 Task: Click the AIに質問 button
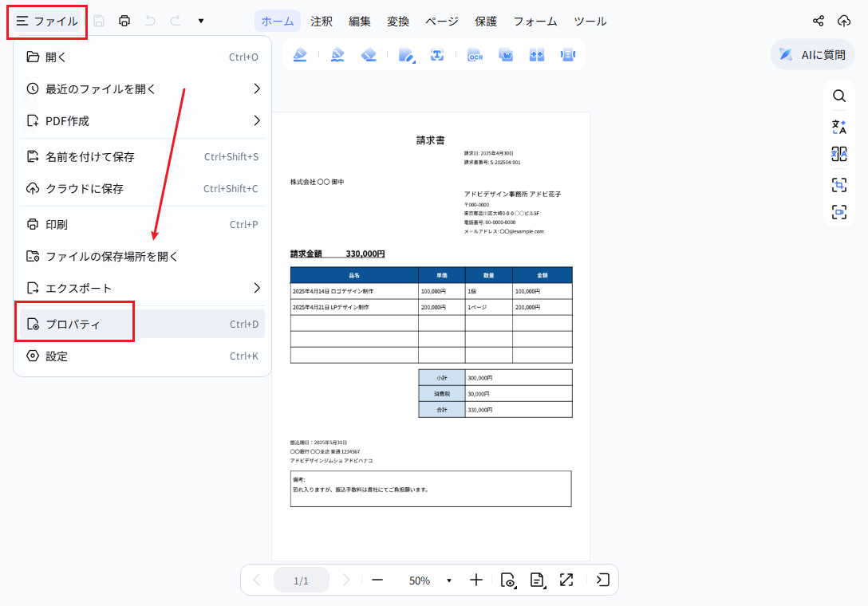pyautogui.click(x=812, y=55)
